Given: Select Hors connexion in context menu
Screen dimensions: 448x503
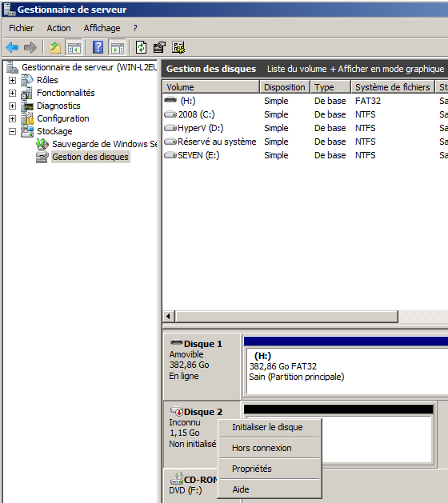Looking at the screenshot, I should click(262, 448).
